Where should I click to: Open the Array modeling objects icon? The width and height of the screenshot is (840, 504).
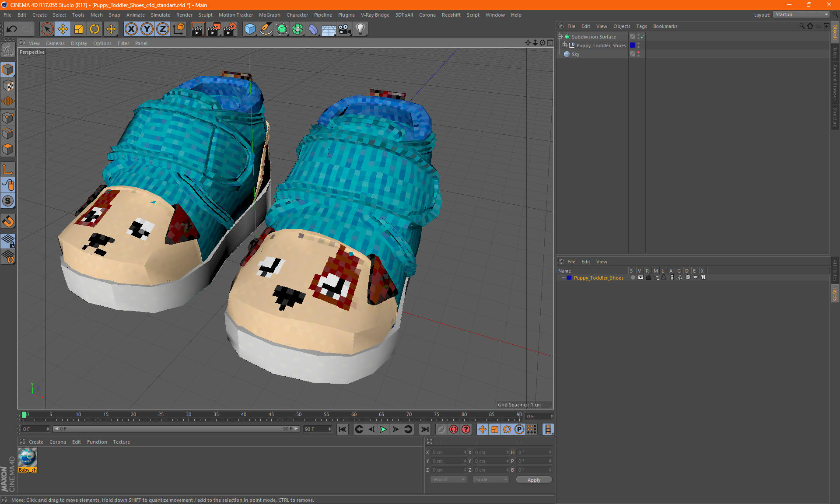click(297, 29)
